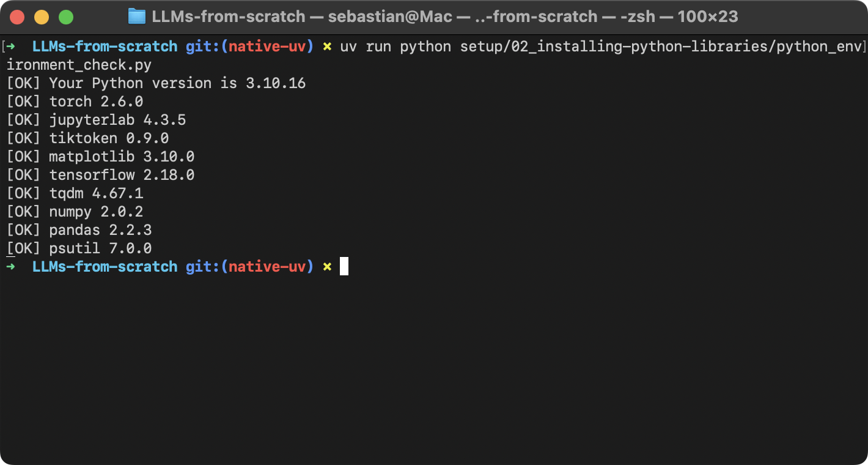Click the psutil 7.0.0 output line
This screenshot has height=465, width=868.
79,248
